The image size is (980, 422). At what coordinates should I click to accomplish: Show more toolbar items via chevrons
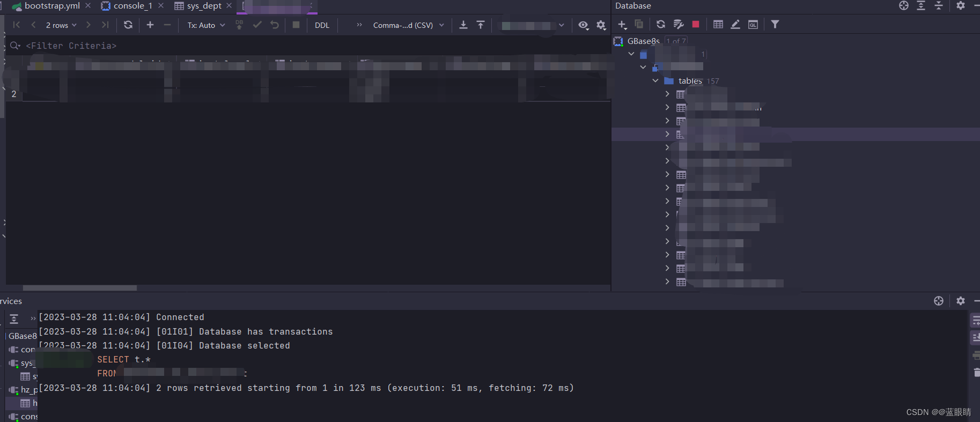tap(359, 25)
